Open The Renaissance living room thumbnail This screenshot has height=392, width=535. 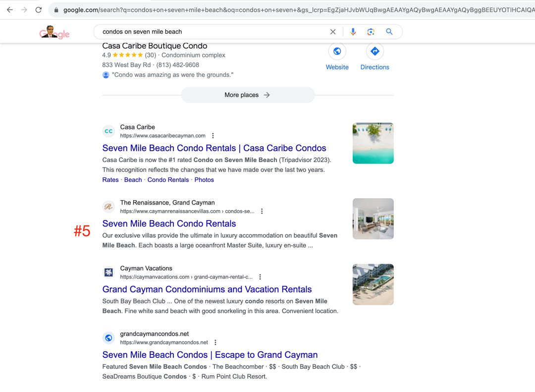coord(373,219)
